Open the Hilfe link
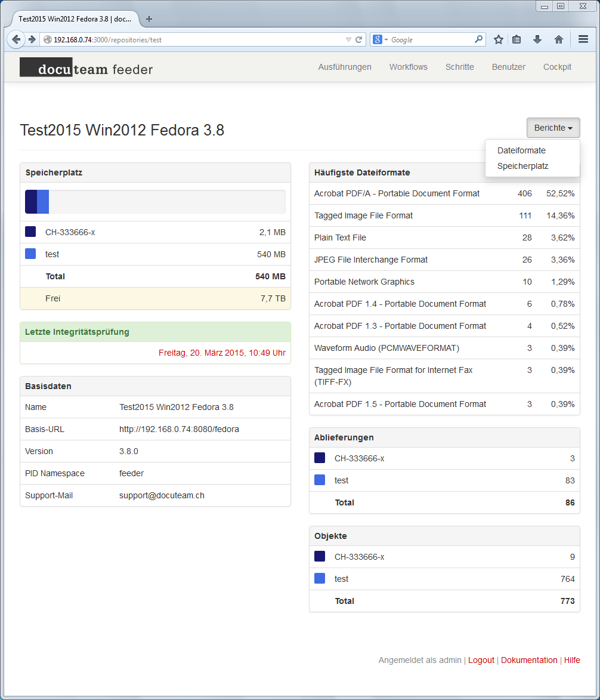600x700 pixels. 572,660
